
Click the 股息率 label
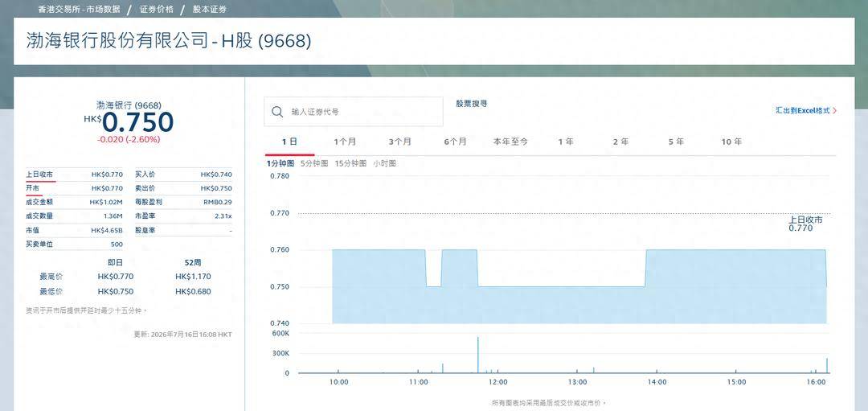tap(145, 230)
